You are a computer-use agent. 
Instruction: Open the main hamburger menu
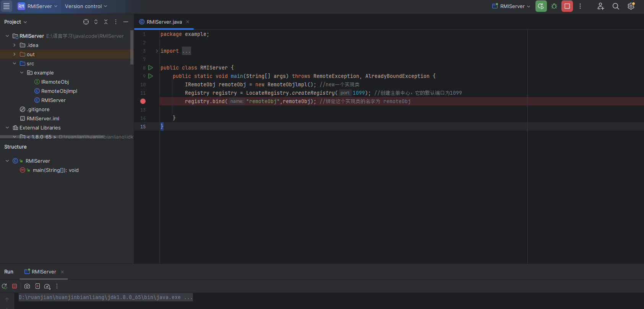tap(6, 6)
